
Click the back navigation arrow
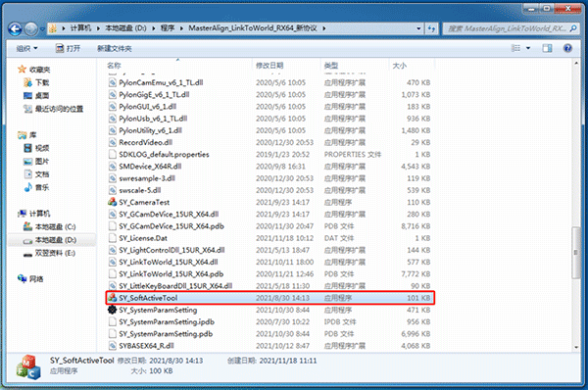point(15,28)
